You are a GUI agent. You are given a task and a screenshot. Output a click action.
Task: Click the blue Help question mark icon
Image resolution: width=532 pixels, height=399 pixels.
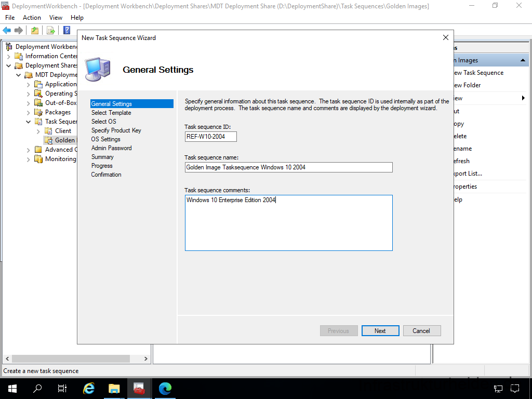67,31
